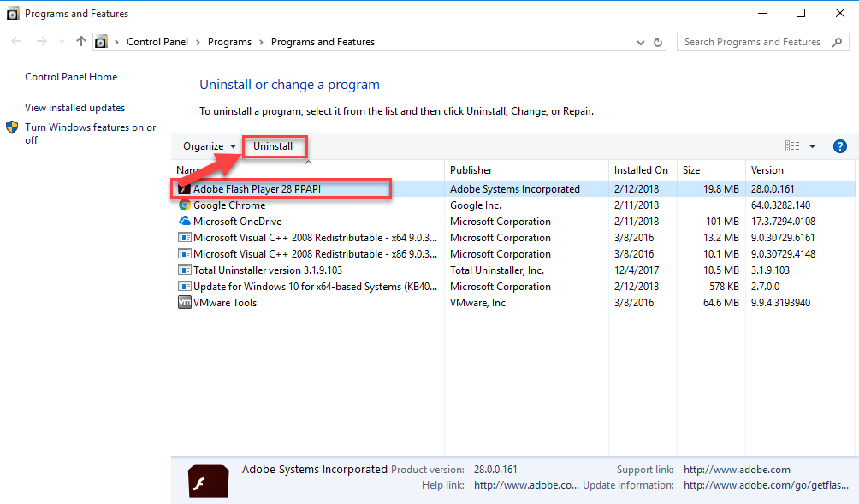Image resolution: width=859 pixels, height=504 pixels.
Task: Select the Microsoft OneDrive entry
Action: [x=512, y=222]
